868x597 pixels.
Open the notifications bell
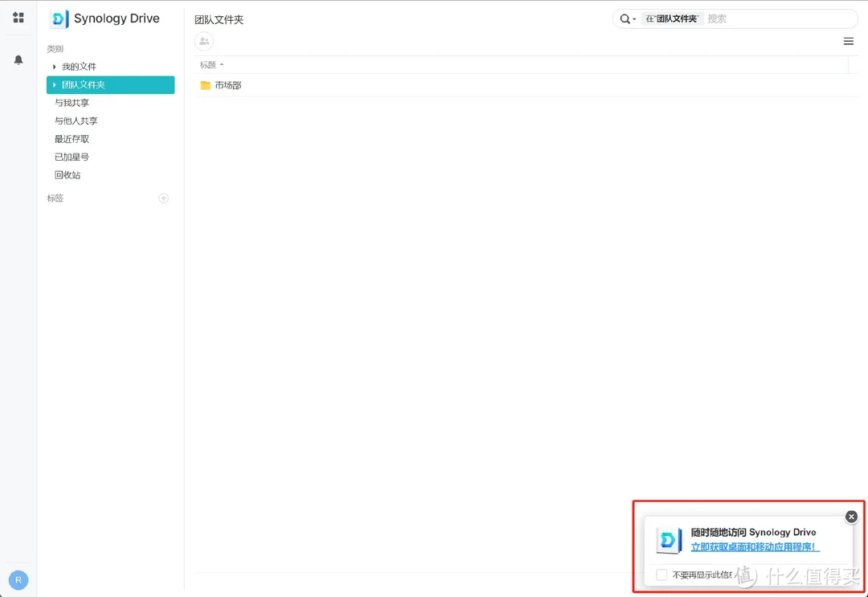[x=18, y=59]
